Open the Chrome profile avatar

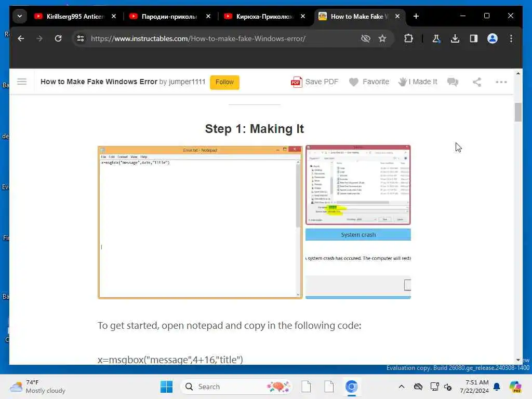pyautogui.click(x=493, y=38)
